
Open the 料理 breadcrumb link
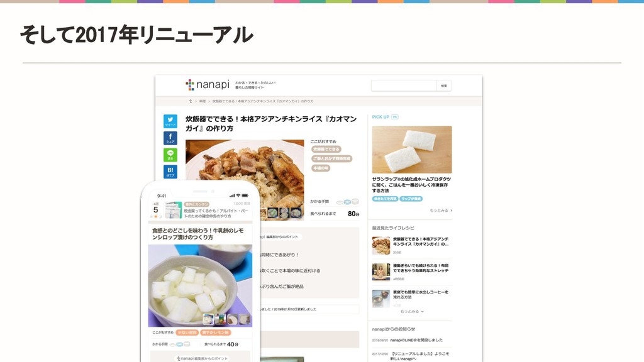click(x=203, y=101)
